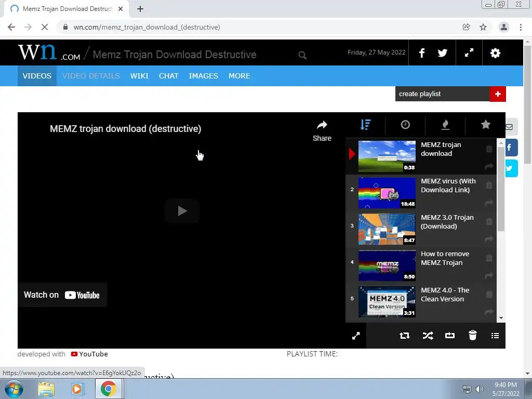This screenshot has height=399, width=532.
Task: Open the Chrome profile icon
Action: coord(504,27)
